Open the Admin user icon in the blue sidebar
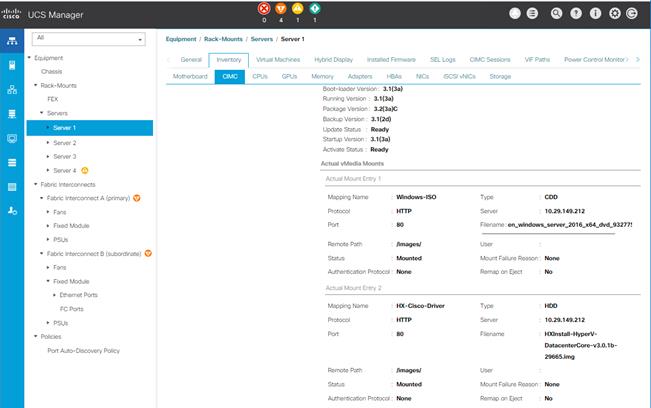The height and width of the screenshot is (408, 651). click(12, 211)
